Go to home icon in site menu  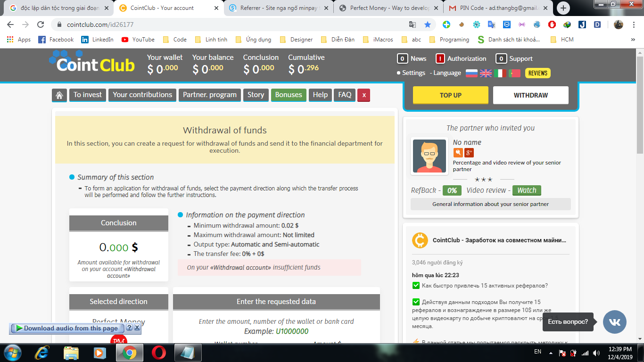[59, 95]
